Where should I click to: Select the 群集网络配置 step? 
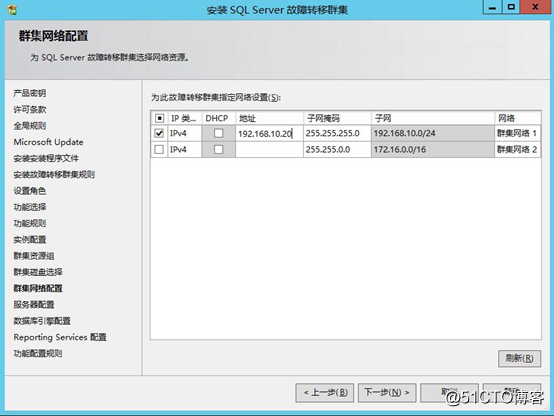point(38,288)
